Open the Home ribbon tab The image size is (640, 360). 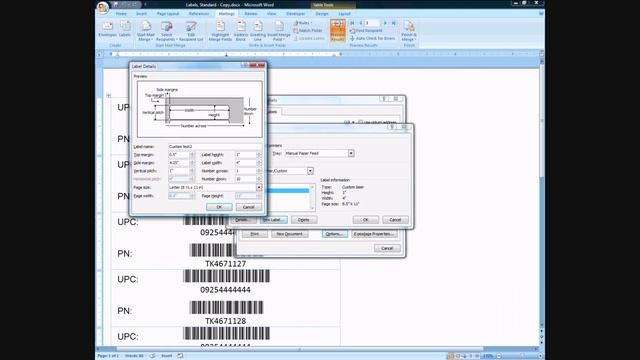(x=121, y=14)
